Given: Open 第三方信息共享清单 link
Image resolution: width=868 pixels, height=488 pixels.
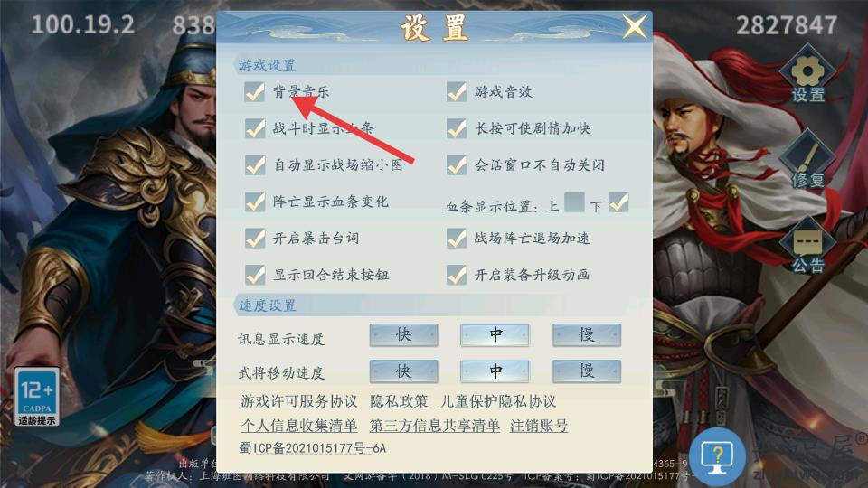Looking at the screenshot, I should click(434, 426).
